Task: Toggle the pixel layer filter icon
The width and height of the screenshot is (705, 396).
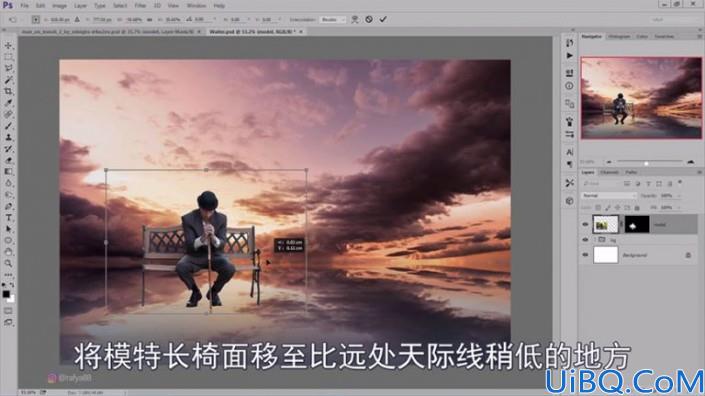Action: pyautogui.click(x=627, y=184)
